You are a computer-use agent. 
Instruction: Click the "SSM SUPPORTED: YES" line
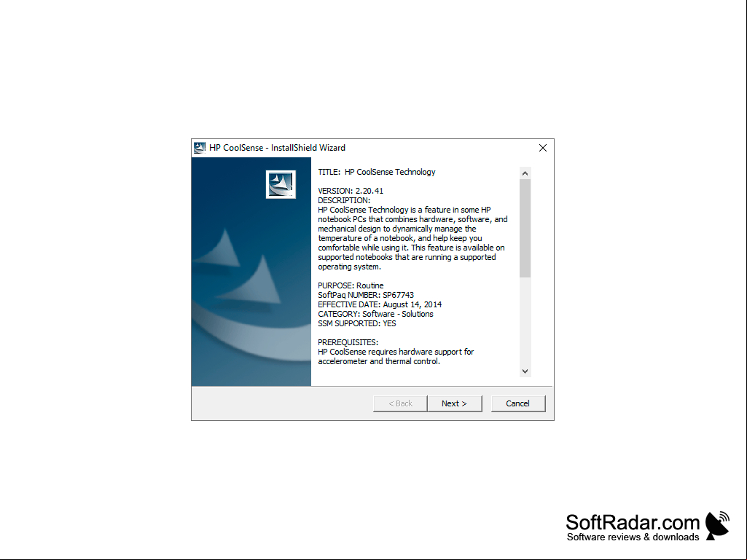click(357, 324)
